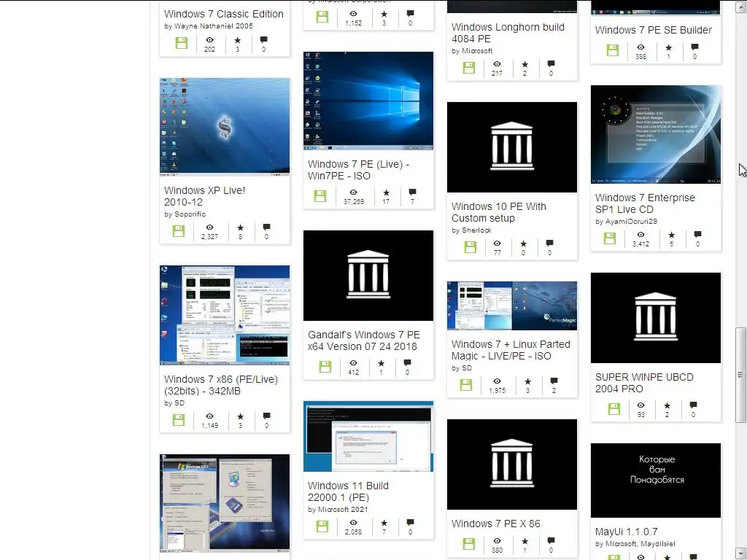Open Windows 10 PE archive-logo placeholder thumbnail
The width and height of the screenshot is (747, 560).
511,147
